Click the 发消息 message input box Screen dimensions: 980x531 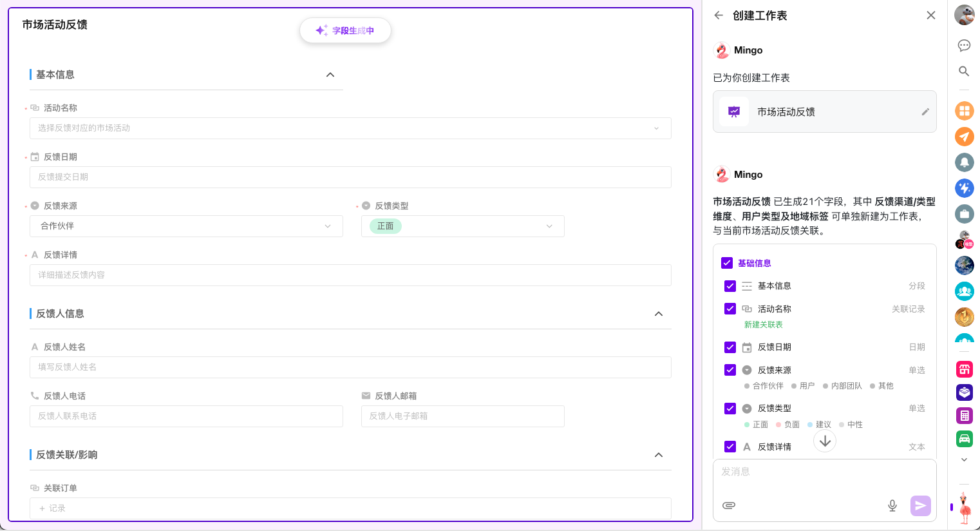[x=824, y=472]
